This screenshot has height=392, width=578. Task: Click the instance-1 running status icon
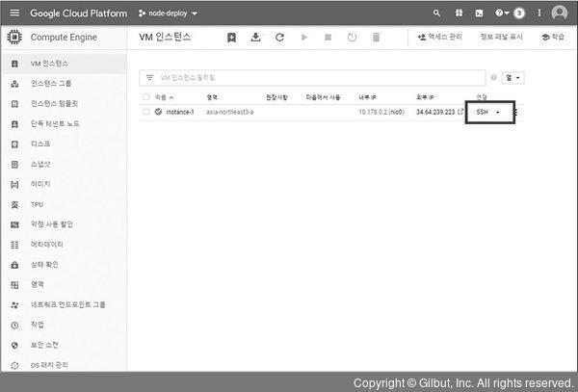[159, 112]
